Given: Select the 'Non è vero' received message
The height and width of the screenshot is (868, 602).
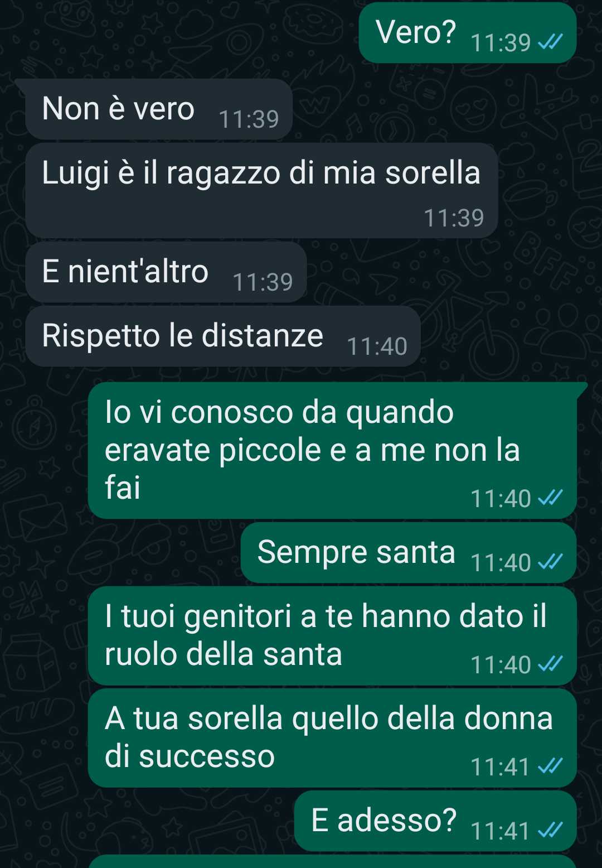Looking at the screenshot, I should 159,109.
